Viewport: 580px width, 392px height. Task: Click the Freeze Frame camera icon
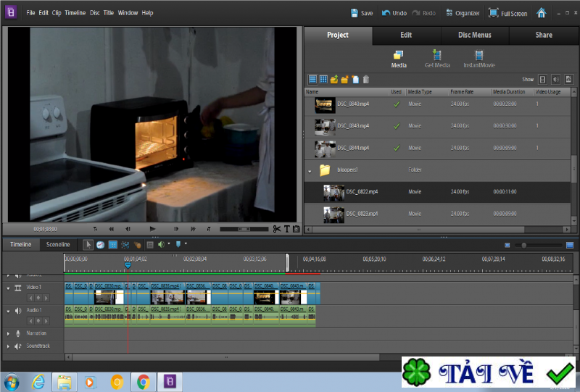coord(296,229)
